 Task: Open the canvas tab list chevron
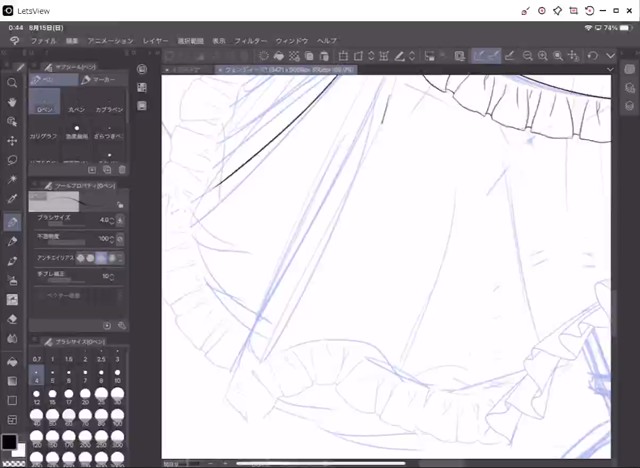click(x=610, y=69)
